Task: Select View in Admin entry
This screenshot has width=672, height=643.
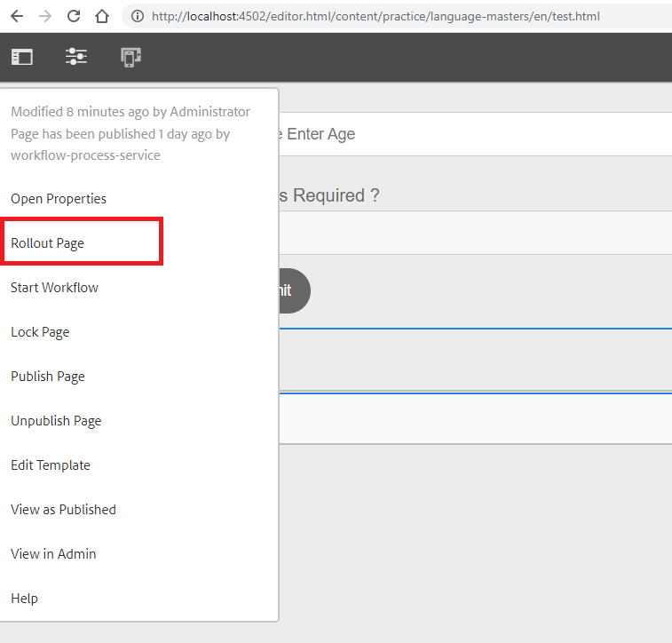Action: coord(53,554)
